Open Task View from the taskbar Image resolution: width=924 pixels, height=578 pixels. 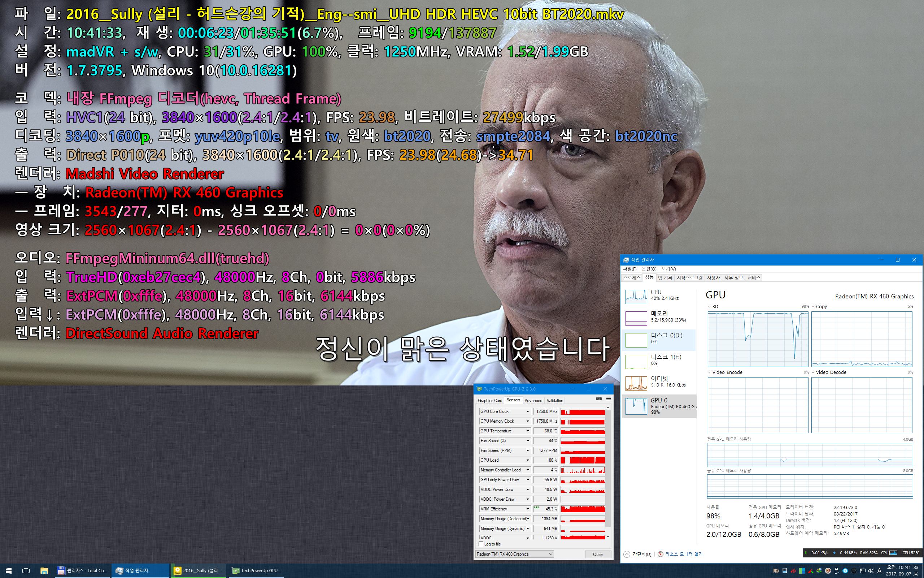[26, 571]
